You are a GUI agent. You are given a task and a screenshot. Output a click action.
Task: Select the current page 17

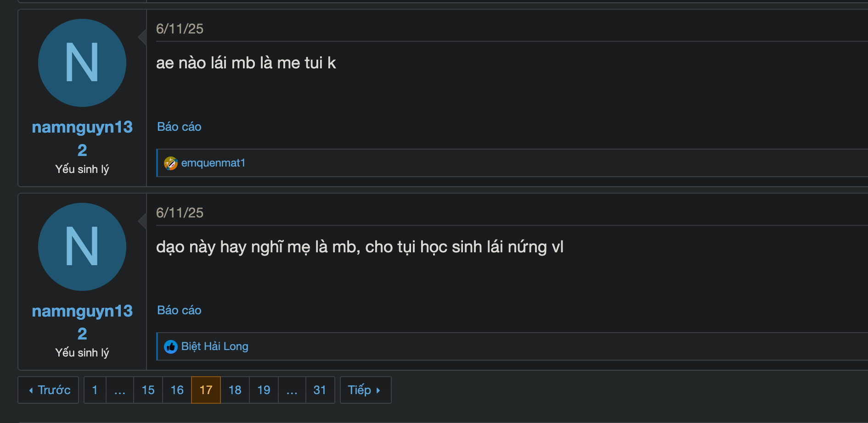(x=206, y=390)
